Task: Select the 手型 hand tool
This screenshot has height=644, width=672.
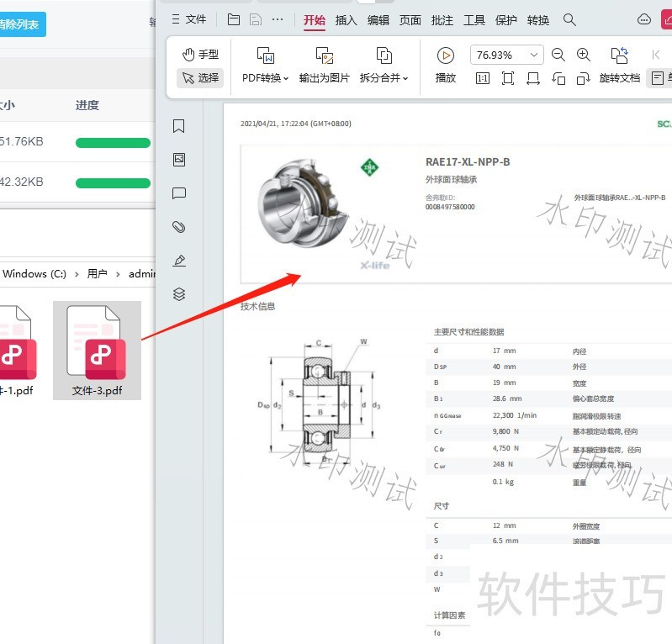Action: coord(200,55)
